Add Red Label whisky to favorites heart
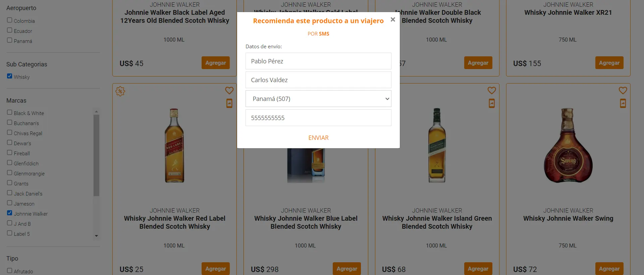Screen dimensions: 644x275 pyautogui.click(x=229, y=91)
